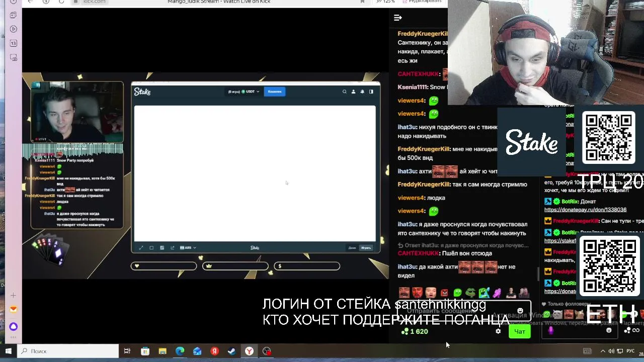
Task: Select the angry red face emote
Action: [444, 293]
